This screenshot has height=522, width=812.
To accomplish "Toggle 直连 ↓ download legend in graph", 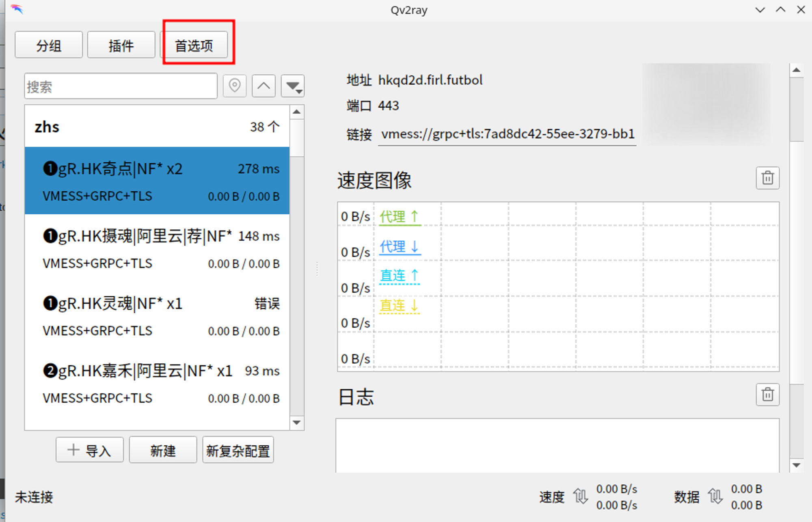I will (400, 305).
